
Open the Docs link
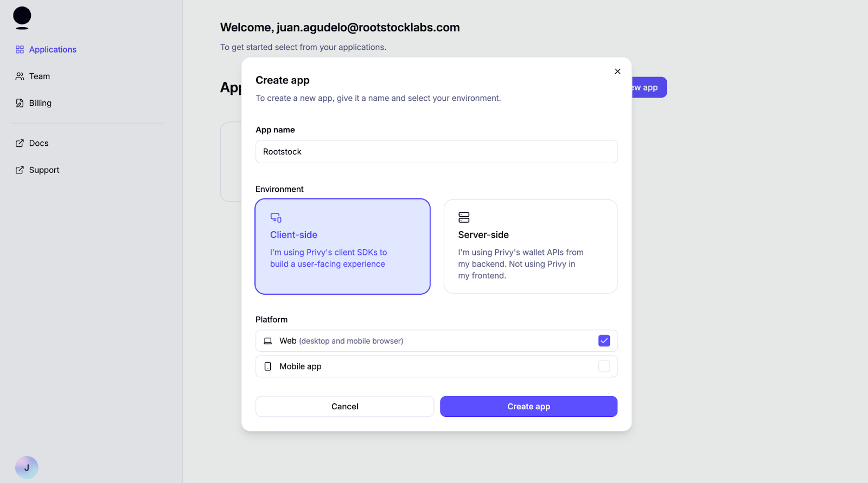[x=39, y=143]
